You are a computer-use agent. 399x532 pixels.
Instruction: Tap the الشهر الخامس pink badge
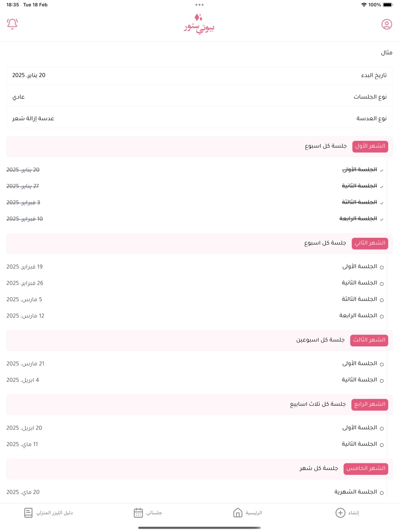pyautogui.click(x=366, y=468)
